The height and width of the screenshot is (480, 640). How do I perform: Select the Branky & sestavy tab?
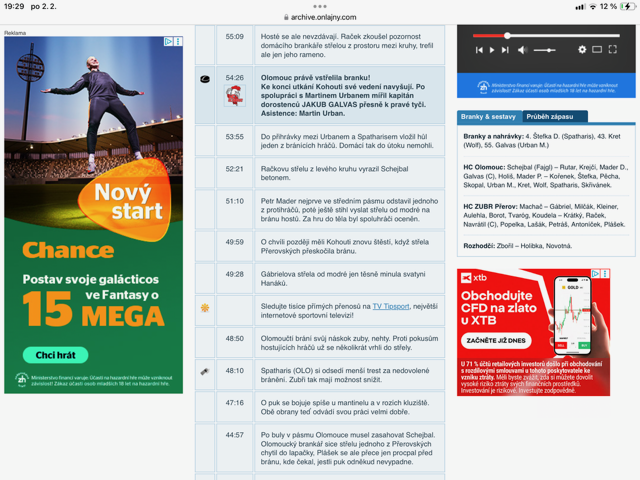click(489, 117)
